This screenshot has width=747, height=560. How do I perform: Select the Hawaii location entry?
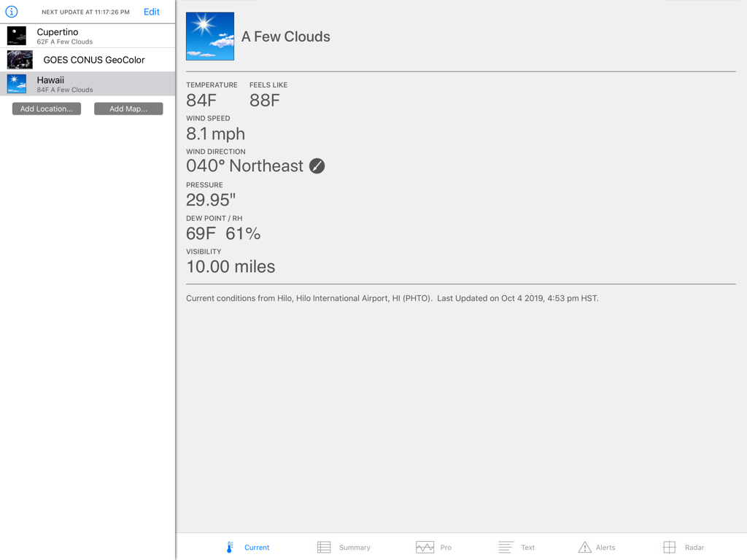(88, 84)
